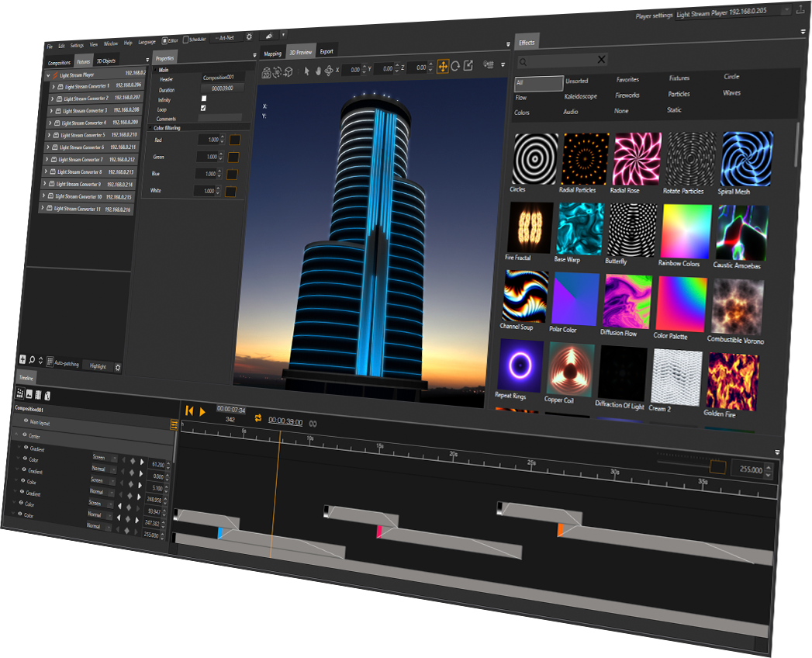Click the fixture search magnifier icon

click(x=32, y=359)
